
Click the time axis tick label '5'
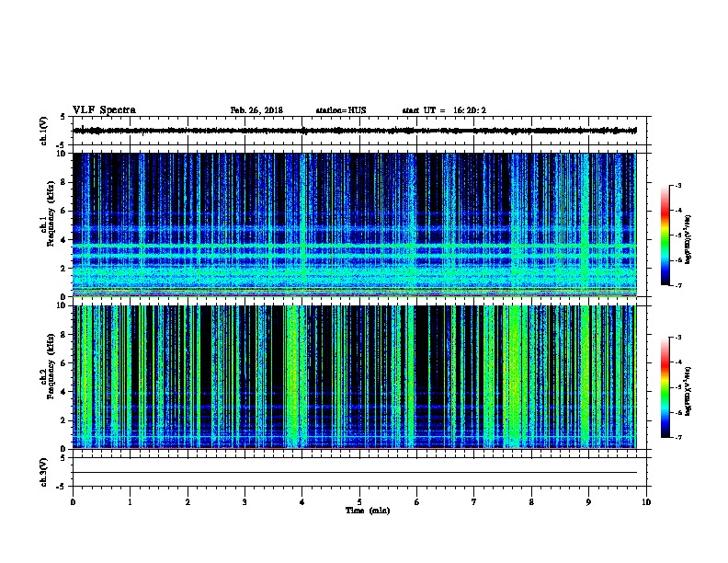coord(359,502)
